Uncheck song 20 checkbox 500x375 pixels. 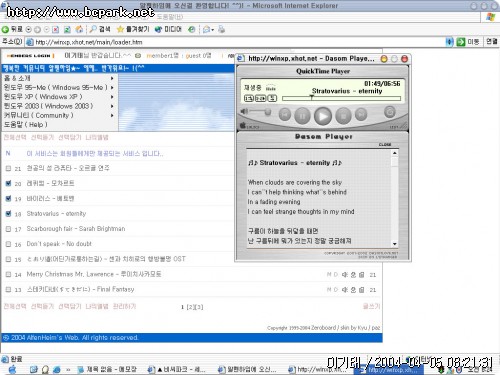tap(8, 183)
